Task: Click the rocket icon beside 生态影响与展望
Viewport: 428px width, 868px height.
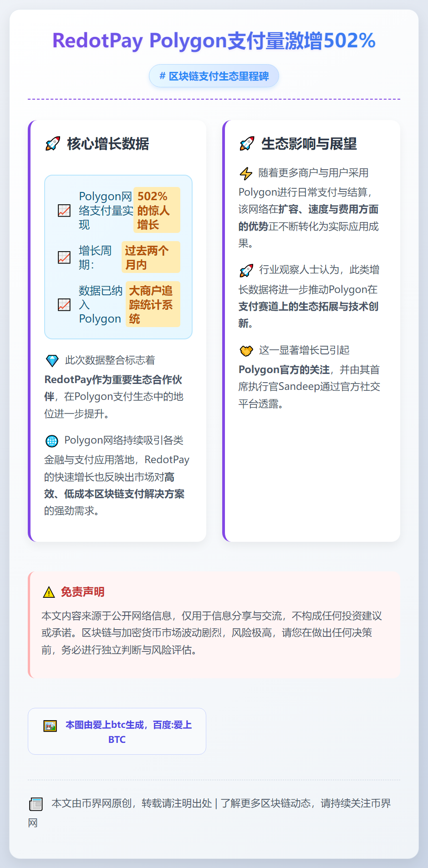Action: pos(247,144)
